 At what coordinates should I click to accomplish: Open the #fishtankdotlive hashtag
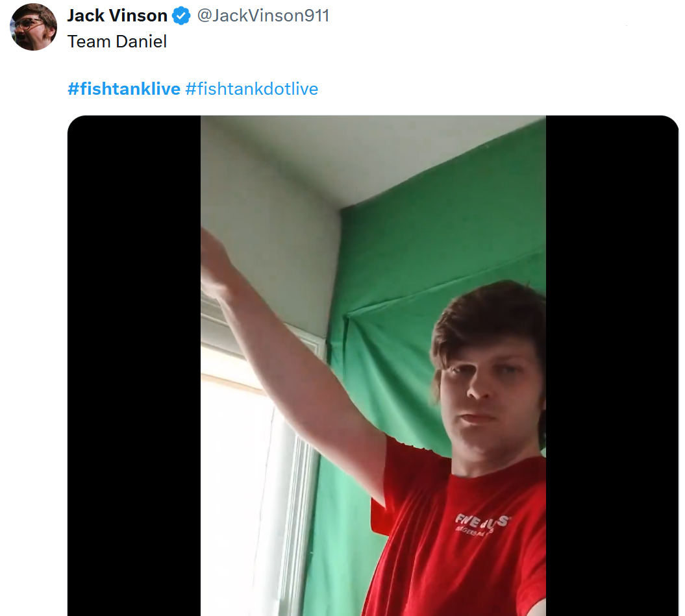coord(252,89)
